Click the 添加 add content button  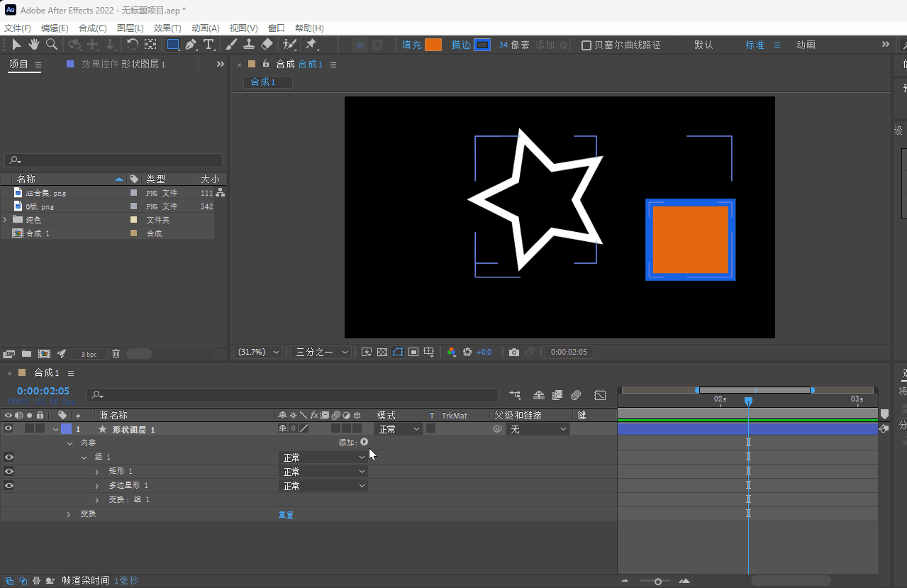[364, 443]
